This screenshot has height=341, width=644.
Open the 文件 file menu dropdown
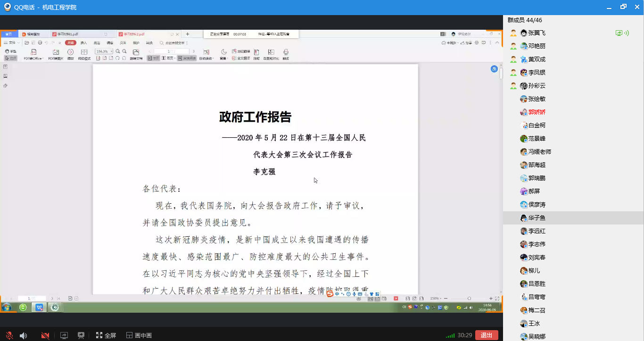12,43
